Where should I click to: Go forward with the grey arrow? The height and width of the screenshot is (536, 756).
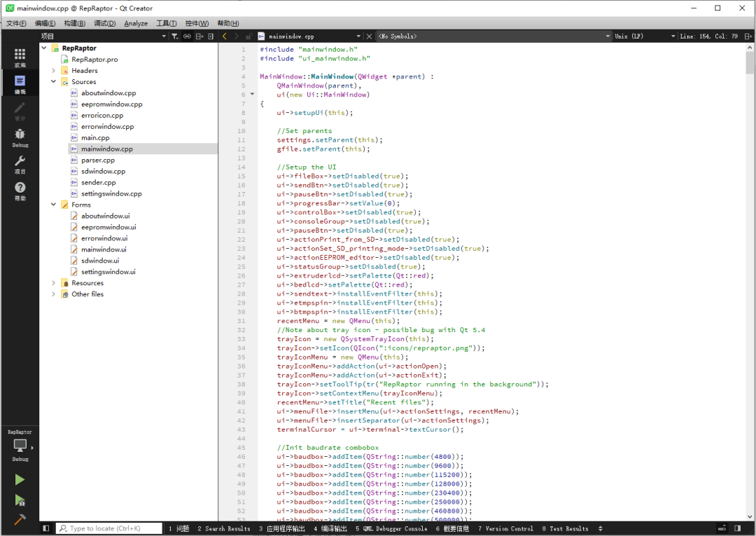(x=237, y=36)
